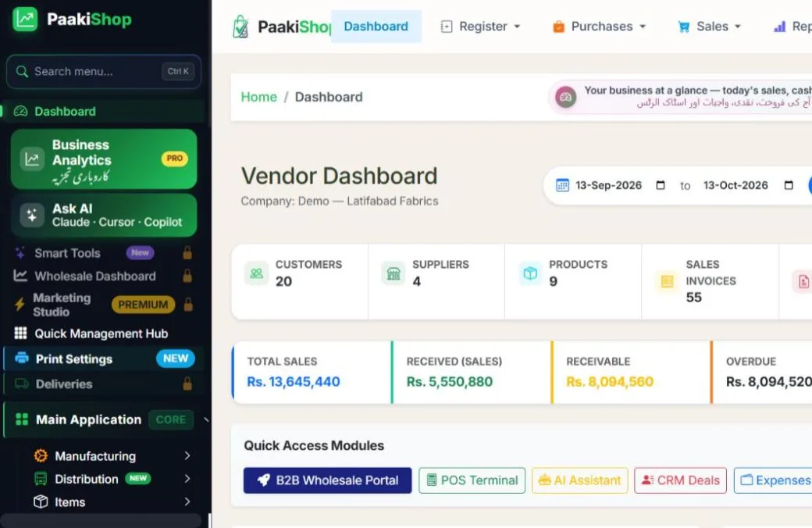Click the Print Settings printer icon
This screenshot has width=812, height=528.
22,358
